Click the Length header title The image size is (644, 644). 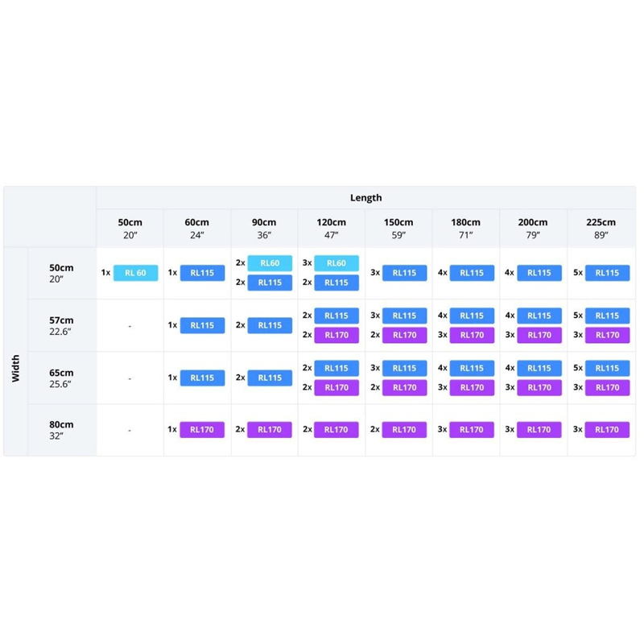click(x=366, y=197)
